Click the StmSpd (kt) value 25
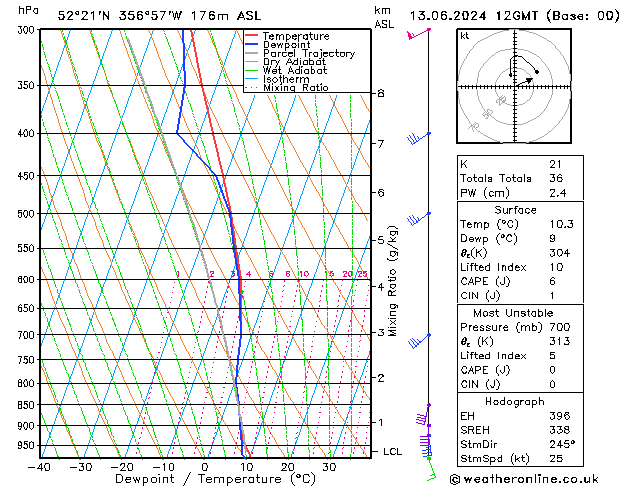The image size is (629, 486). click(556, 458)
